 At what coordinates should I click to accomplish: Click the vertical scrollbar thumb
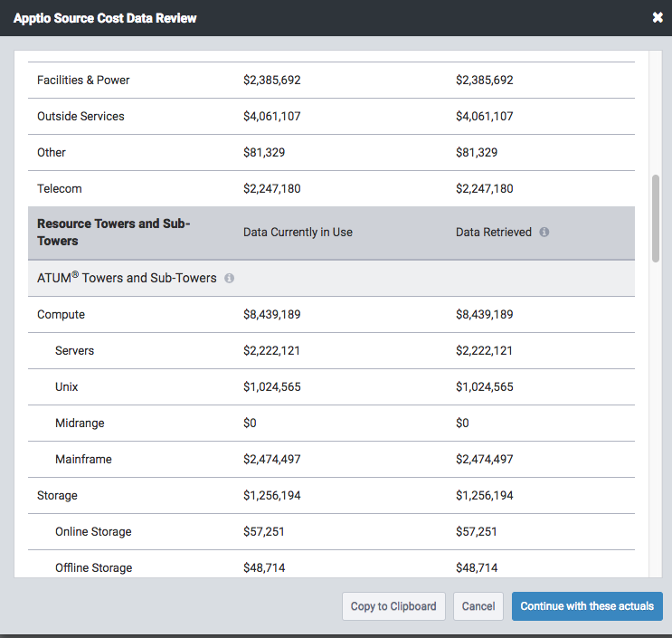pyautogui.click(x=656, y=218)
